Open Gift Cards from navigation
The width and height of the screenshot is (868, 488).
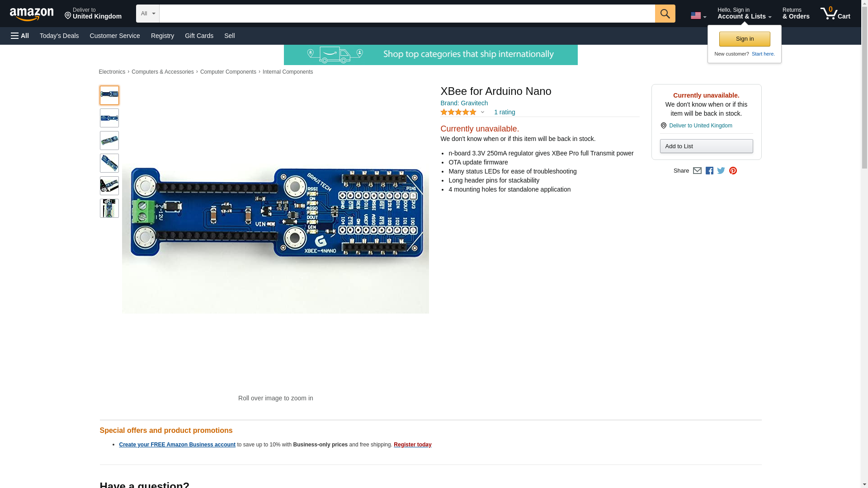click(x=199, y=36)
